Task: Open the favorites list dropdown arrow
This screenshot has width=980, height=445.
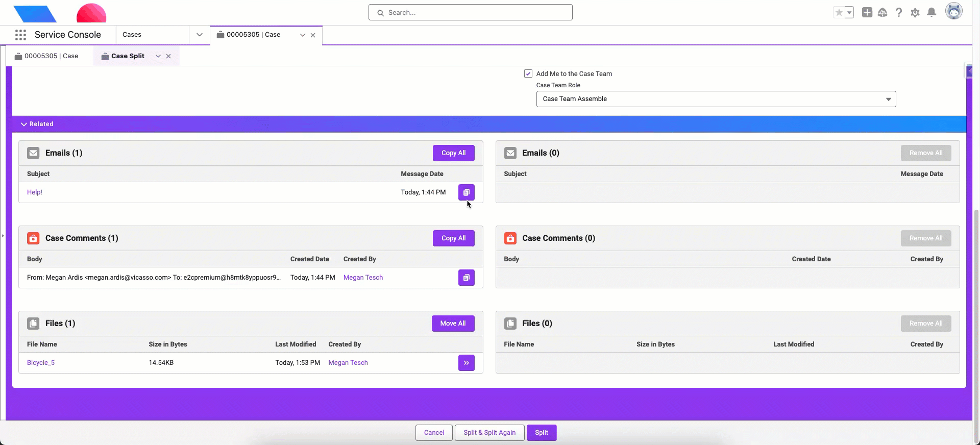Action: (x=849, y=13)
